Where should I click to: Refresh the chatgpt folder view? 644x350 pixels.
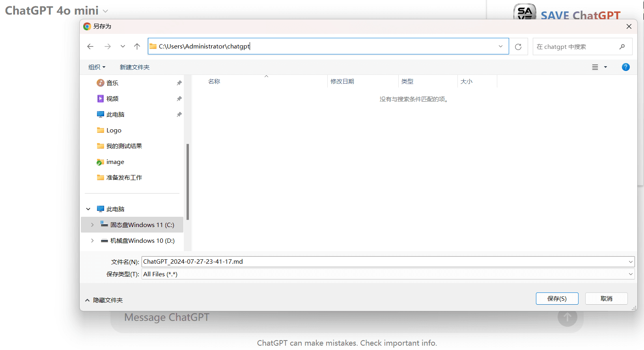coord(518,47)
